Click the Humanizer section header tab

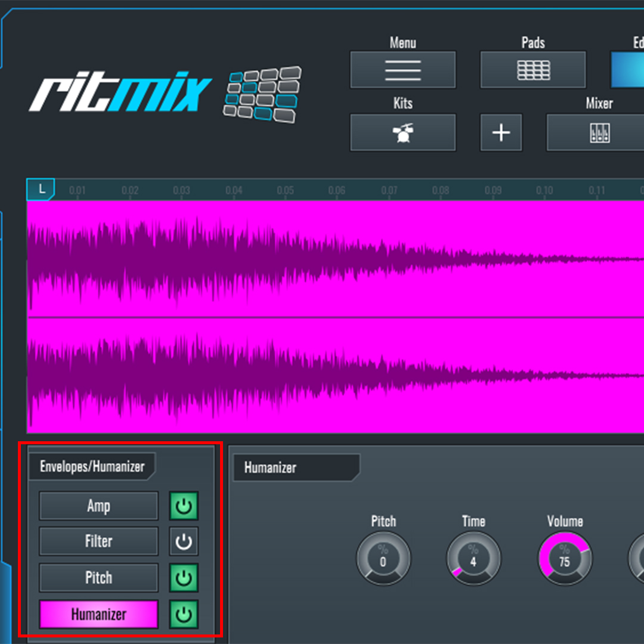pyautogui.click(x=296, y=467)
